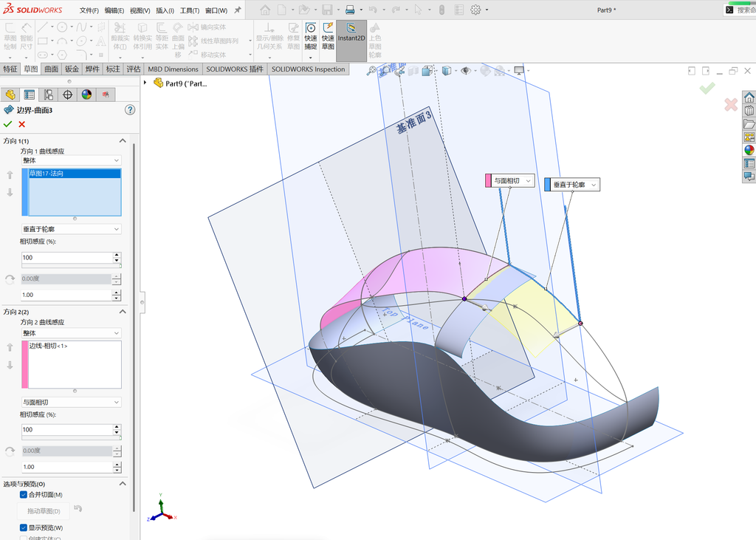Open the DisplayManager color sphere tab
756x540 pixels.
pyautogui.click(x=86, y=95)
